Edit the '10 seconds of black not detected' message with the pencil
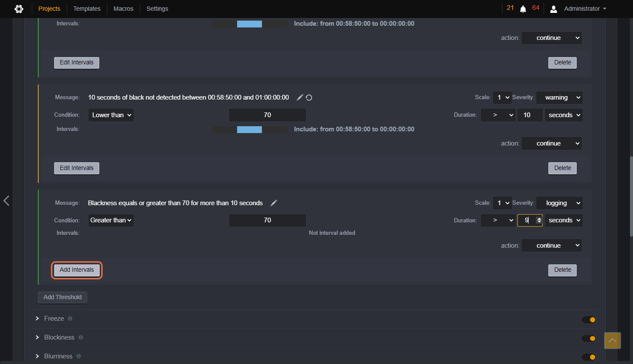The image size is (633, 364). pos(300,97)
